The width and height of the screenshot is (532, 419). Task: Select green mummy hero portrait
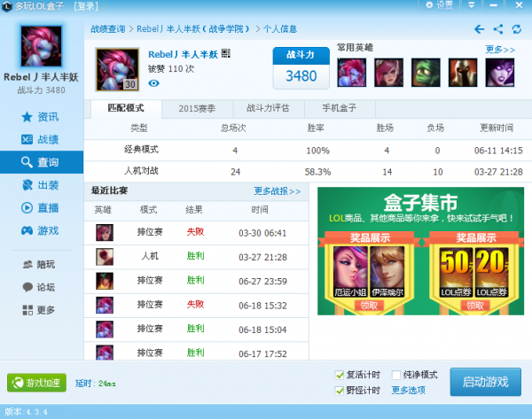click(x=426, y=73)
